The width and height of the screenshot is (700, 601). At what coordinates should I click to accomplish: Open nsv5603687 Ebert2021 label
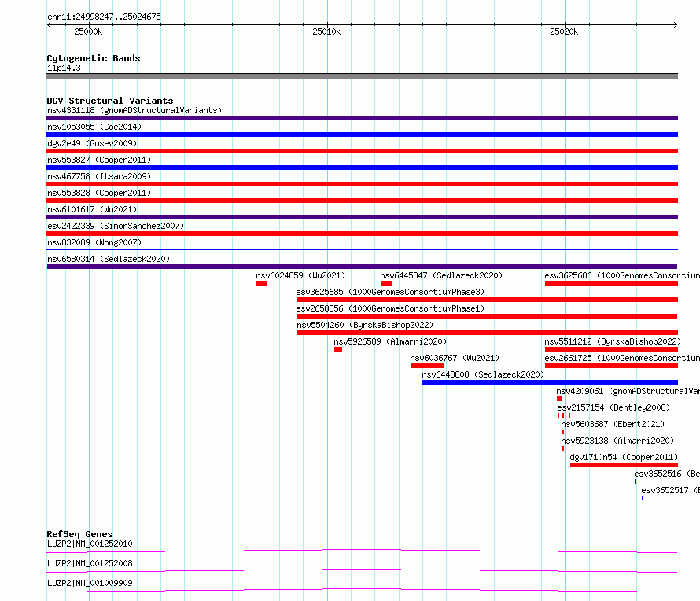[x=613, y=424]
